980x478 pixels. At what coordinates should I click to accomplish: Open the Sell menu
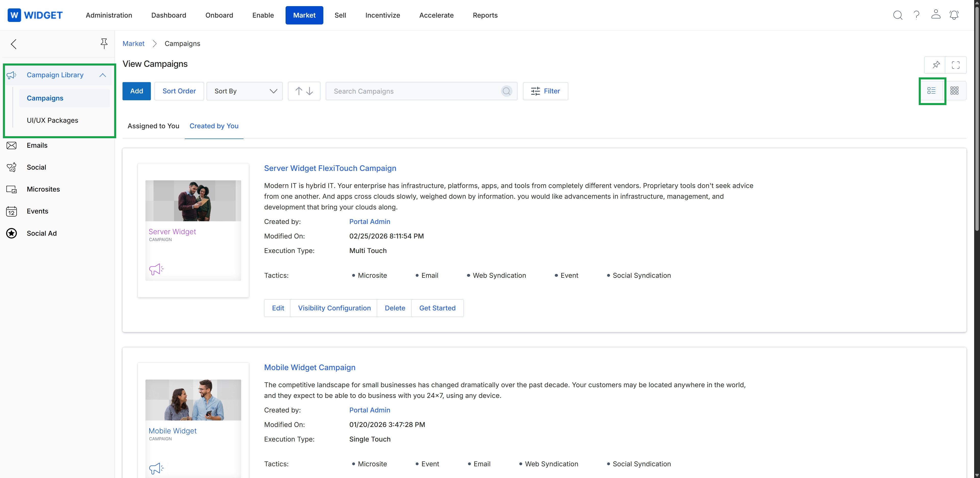[x=340, y=15]
